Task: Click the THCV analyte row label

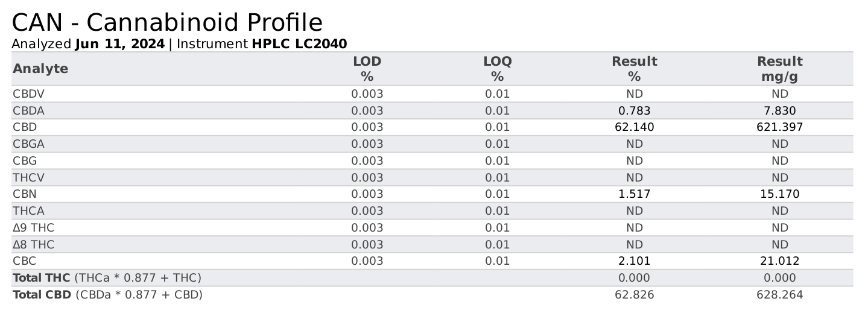Action: pos(28,177)
